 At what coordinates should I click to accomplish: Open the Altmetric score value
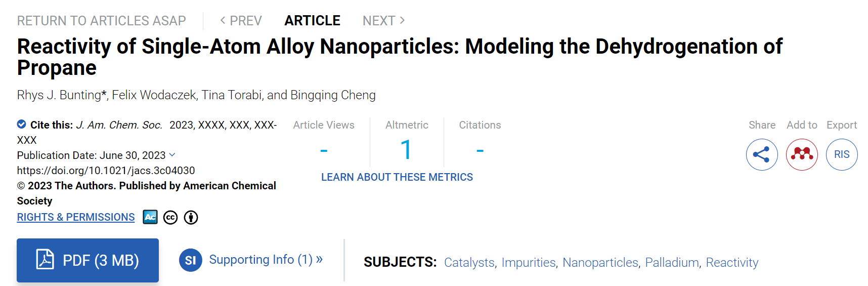(406, 150)
